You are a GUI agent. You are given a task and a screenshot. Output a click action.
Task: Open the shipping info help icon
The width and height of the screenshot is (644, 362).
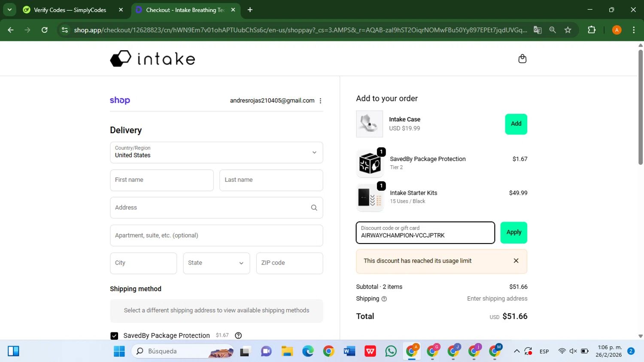coord(384,299)
